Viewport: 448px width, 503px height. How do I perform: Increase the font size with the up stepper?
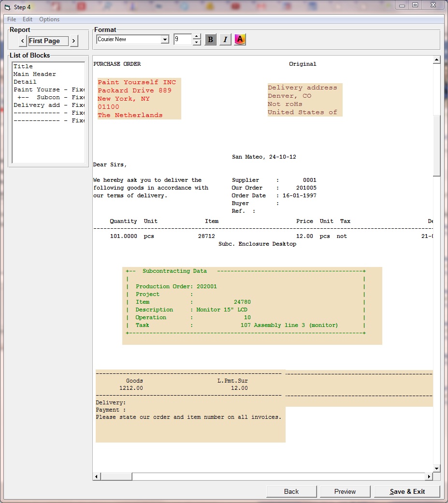click(196, 36)
